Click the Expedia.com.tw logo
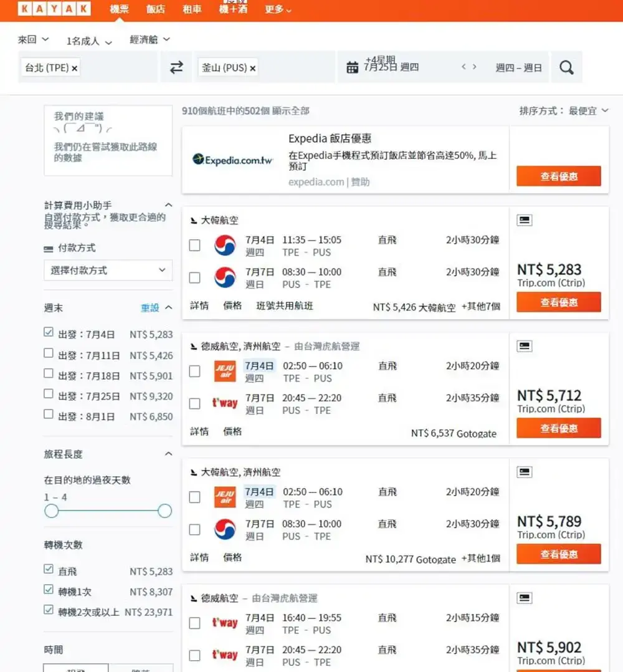The image size is (623, 672). tap(232, 160)
